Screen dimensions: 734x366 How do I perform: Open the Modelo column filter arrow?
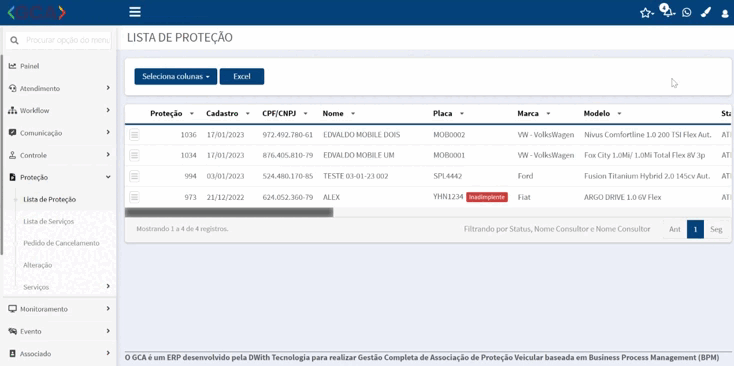(x=619, y=114)
